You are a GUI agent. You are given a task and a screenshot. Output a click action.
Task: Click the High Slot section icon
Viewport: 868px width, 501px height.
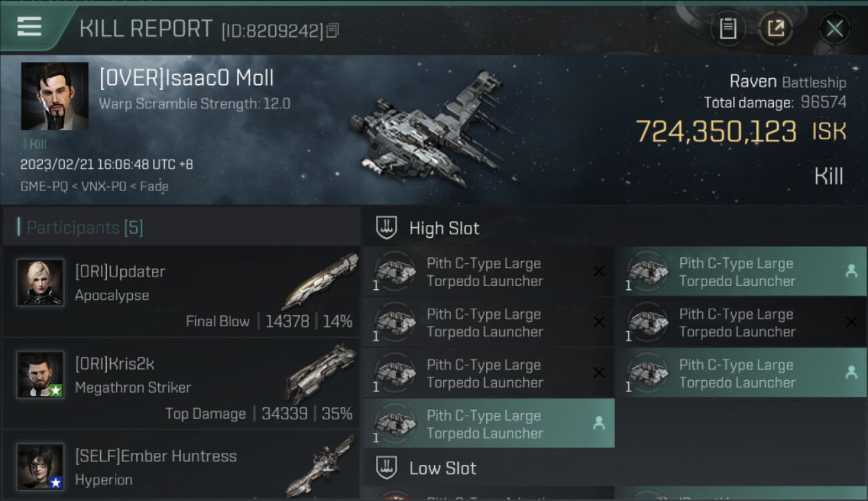[x=387, y=228]
